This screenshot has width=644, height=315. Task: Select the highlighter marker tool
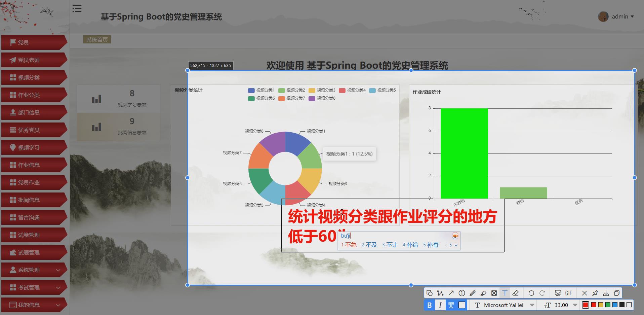(x=483, y=293)
